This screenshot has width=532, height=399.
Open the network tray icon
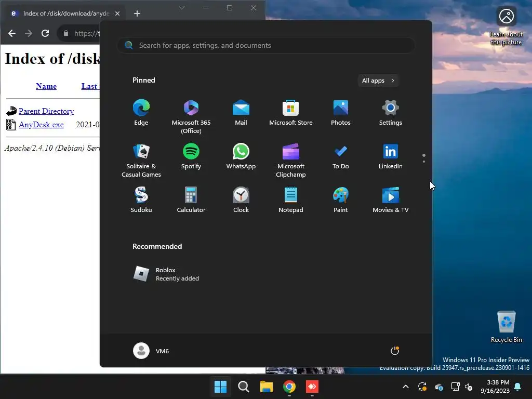(x=455, y=387)
